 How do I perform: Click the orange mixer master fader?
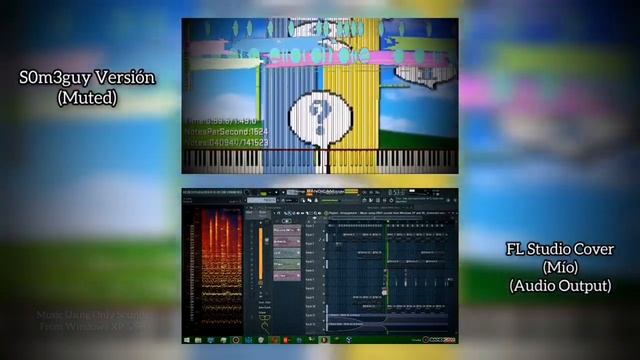261,253
